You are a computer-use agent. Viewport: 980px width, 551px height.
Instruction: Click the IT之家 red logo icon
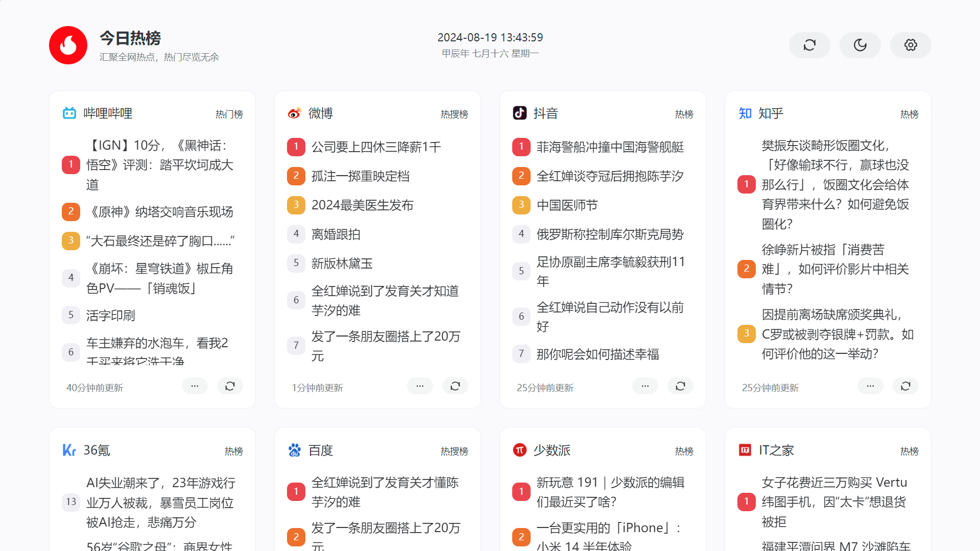(745, 450)
